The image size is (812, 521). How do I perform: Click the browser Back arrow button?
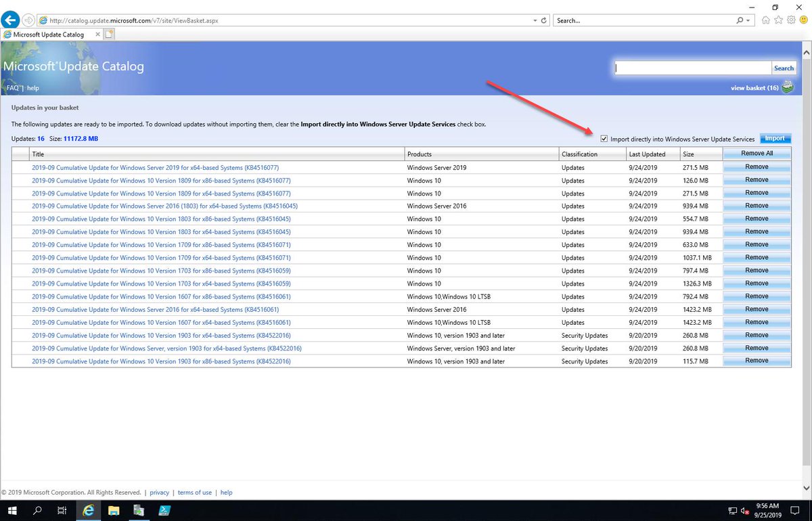[9, 20]
